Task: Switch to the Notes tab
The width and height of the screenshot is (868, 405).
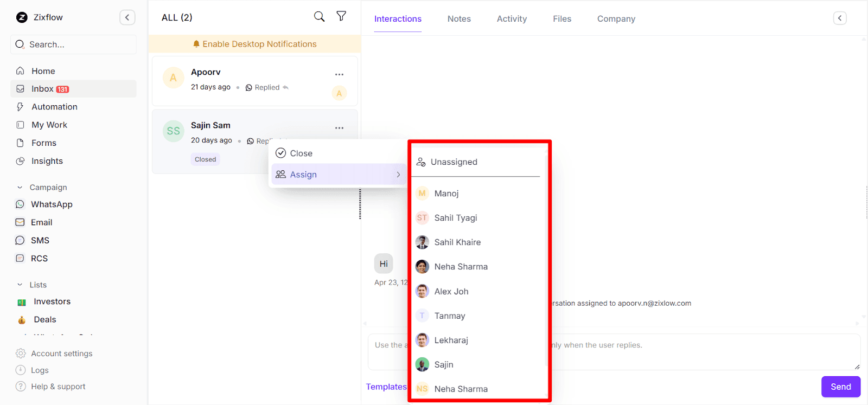Action: 459,19
